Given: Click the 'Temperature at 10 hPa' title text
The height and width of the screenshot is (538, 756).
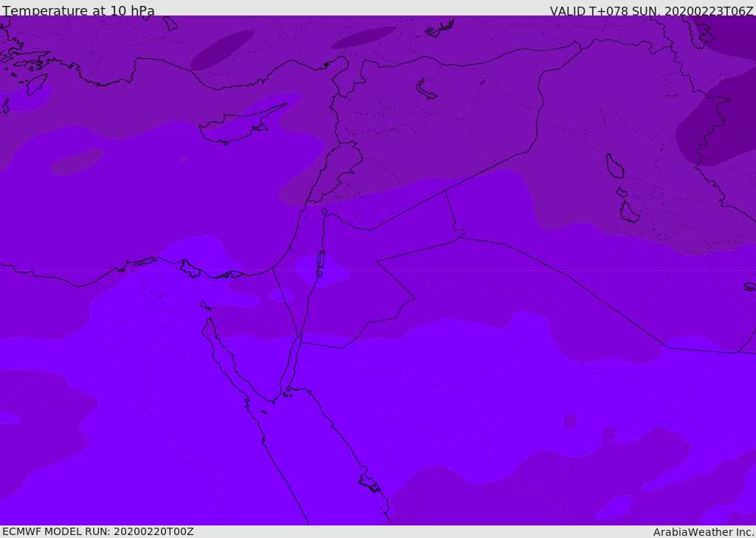Looking at the screenshot, I should [78, 10].
